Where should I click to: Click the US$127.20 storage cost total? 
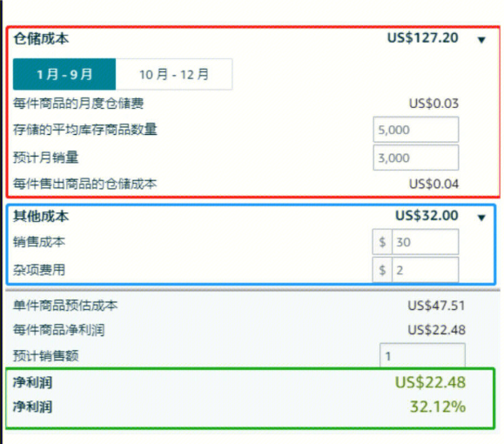423,38
